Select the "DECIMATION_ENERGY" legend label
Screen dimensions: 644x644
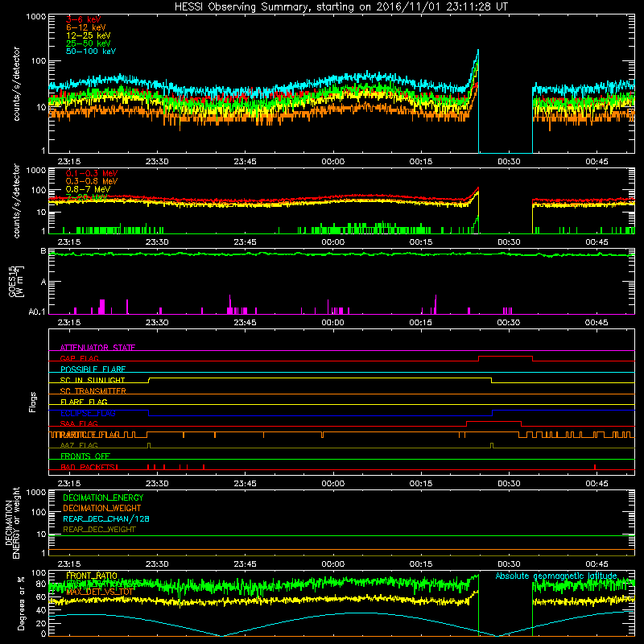103,497
